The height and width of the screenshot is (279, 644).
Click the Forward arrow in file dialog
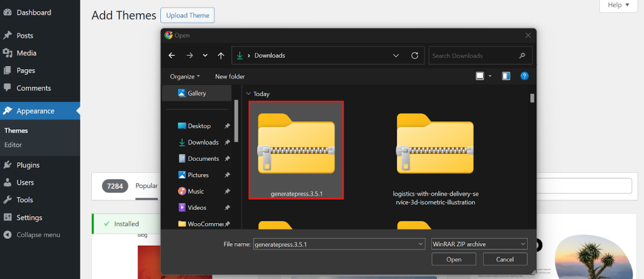[x=189, y=55]
